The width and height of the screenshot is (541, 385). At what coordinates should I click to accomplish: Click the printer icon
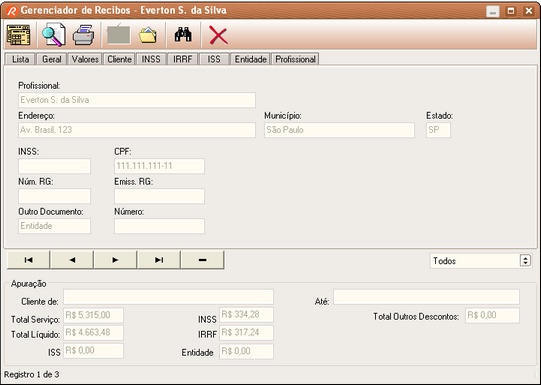click(84, 35)
